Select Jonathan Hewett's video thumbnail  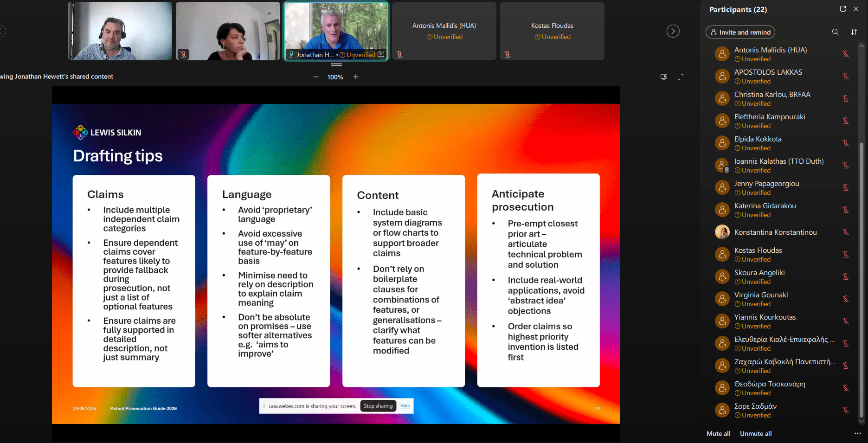tap(336, 31)
